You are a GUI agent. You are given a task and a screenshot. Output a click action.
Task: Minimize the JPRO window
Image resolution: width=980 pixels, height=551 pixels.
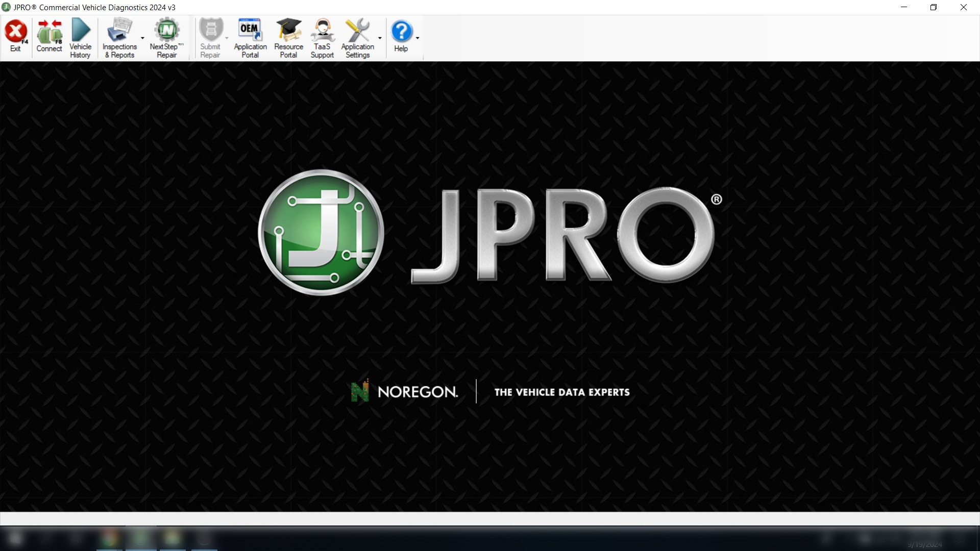tap(904, 7)
